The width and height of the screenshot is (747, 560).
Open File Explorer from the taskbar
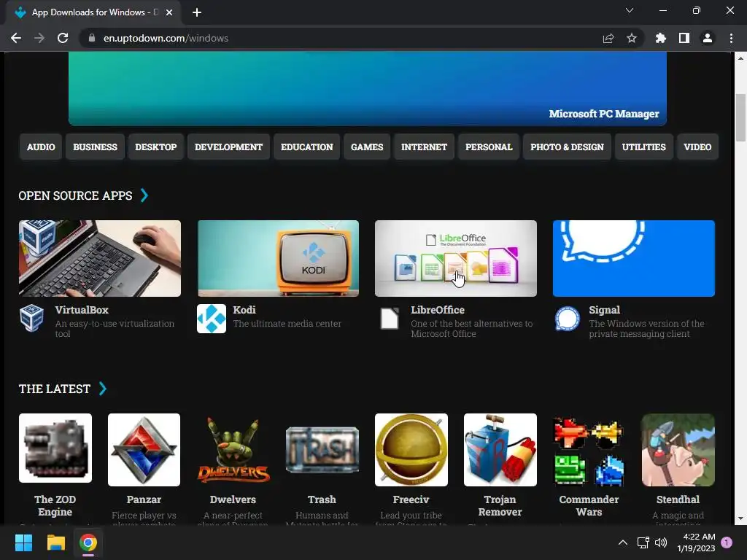pyautogui.click(x=55, y=542)
